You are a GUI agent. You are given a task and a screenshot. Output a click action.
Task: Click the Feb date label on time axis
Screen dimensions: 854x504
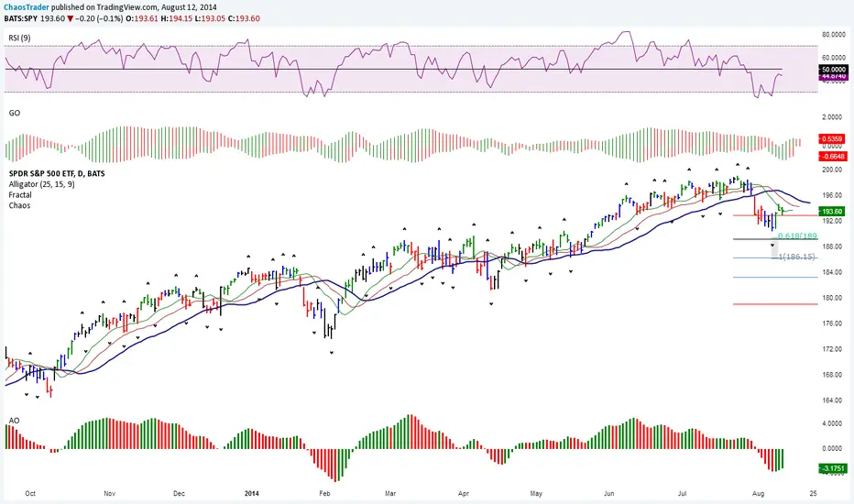324,494
